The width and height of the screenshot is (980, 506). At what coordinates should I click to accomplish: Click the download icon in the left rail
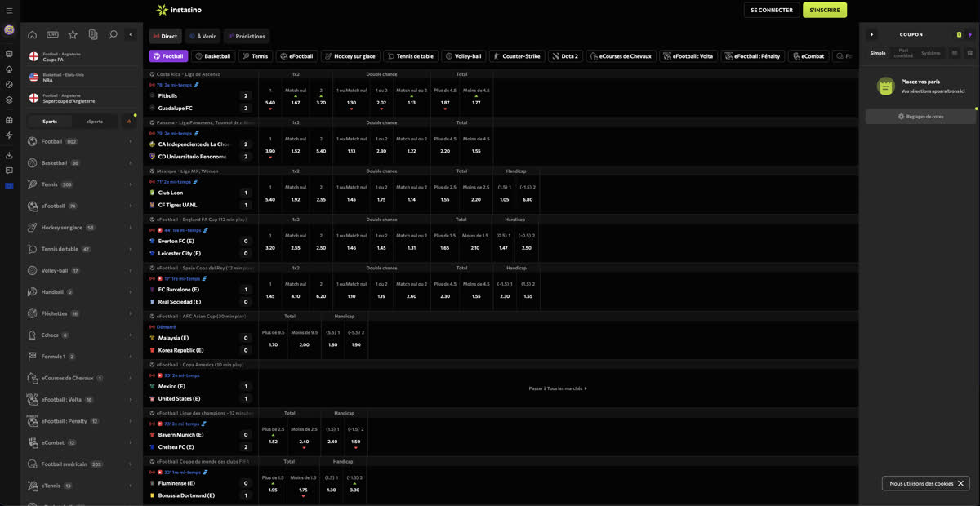pos(9,155)
